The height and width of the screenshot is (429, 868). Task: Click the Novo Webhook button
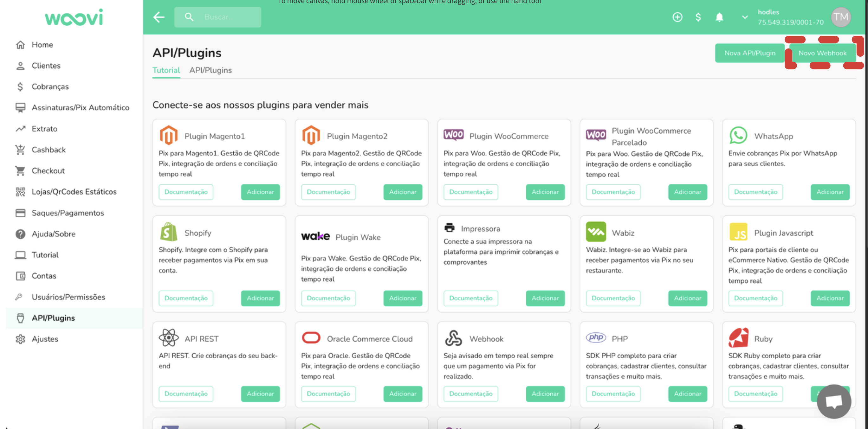click(822, 53)
